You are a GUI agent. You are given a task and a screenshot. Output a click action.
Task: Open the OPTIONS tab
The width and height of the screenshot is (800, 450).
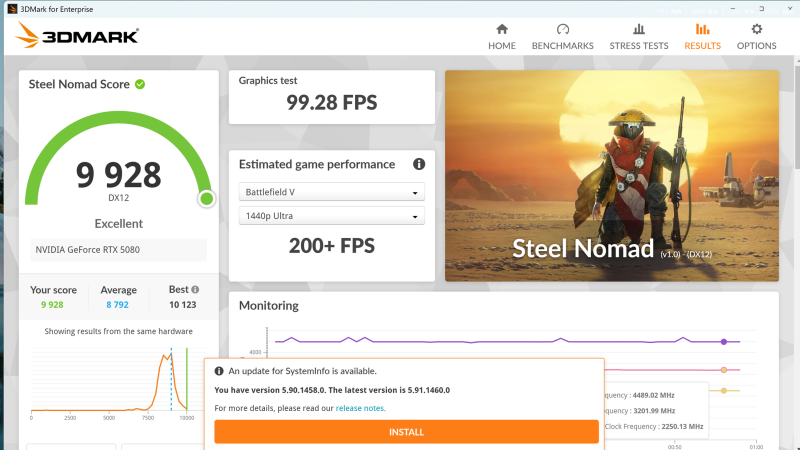(757, 37)
